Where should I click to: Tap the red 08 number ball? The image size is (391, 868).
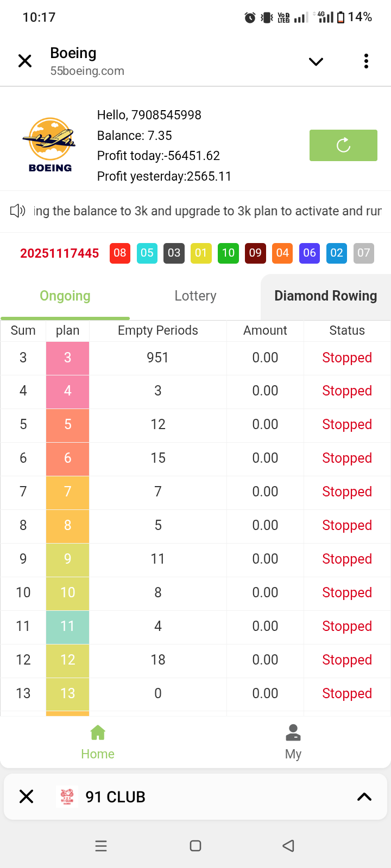tap(120, 253)
